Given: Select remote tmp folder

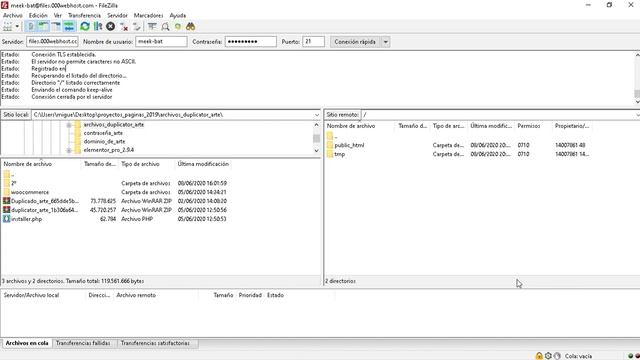Looking at the screenshot, I should (x=339, y=154).
